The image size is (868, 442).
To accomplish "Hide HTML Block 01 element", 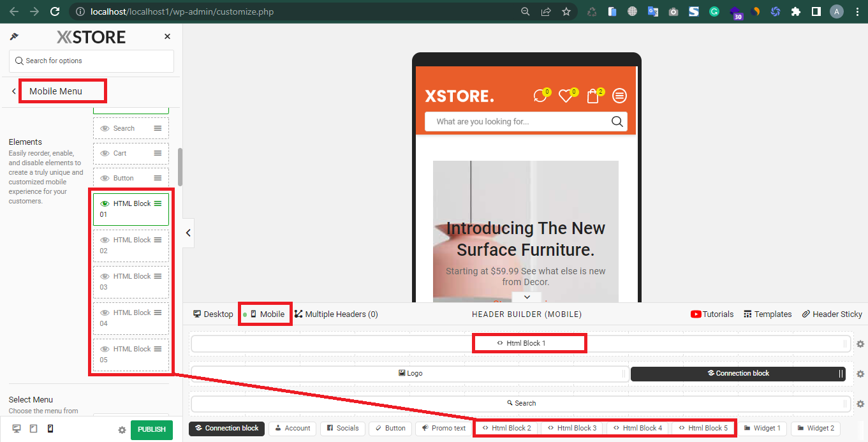I will tap(105, 203).
